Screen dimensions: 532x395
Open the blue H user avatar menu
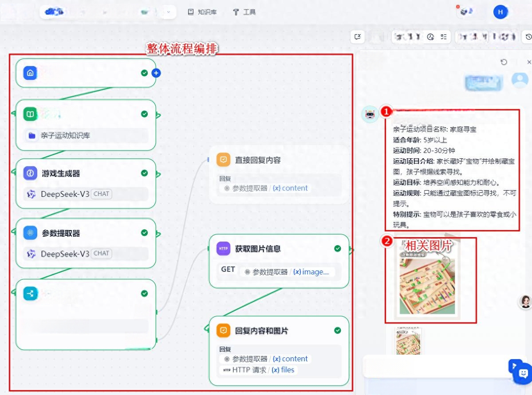pyautogui.click(x=500, y=12)
